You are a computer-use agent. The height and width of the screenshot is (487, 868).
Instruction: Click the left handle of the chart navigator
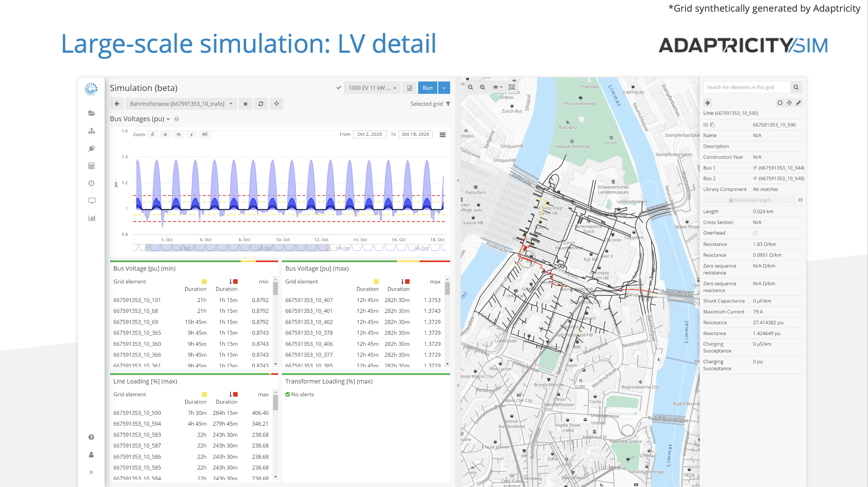point(147,247)
